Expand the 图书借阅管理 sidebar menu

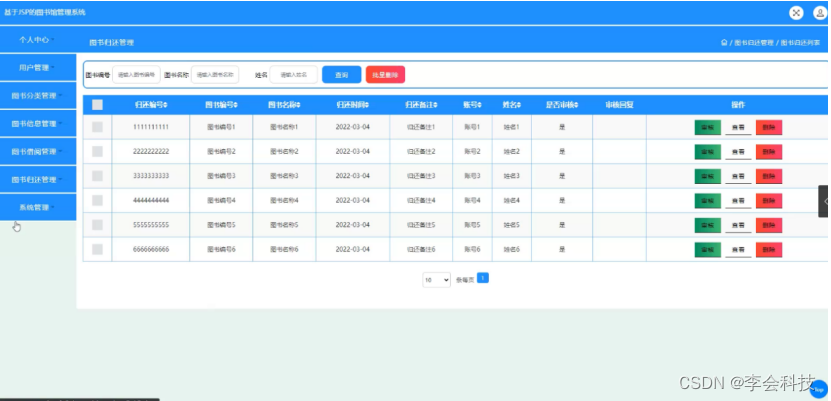click(38, 152)
